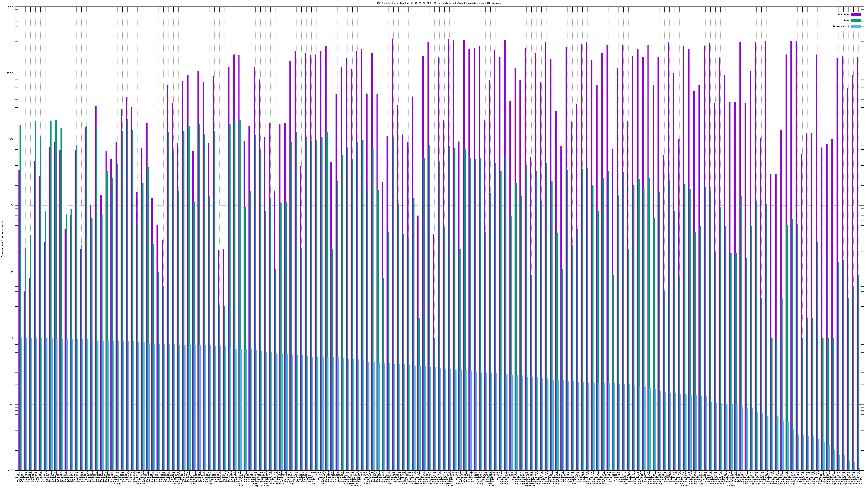
Task: Select the 'Spam' legend text label
Action: click(x=846, y=21)
